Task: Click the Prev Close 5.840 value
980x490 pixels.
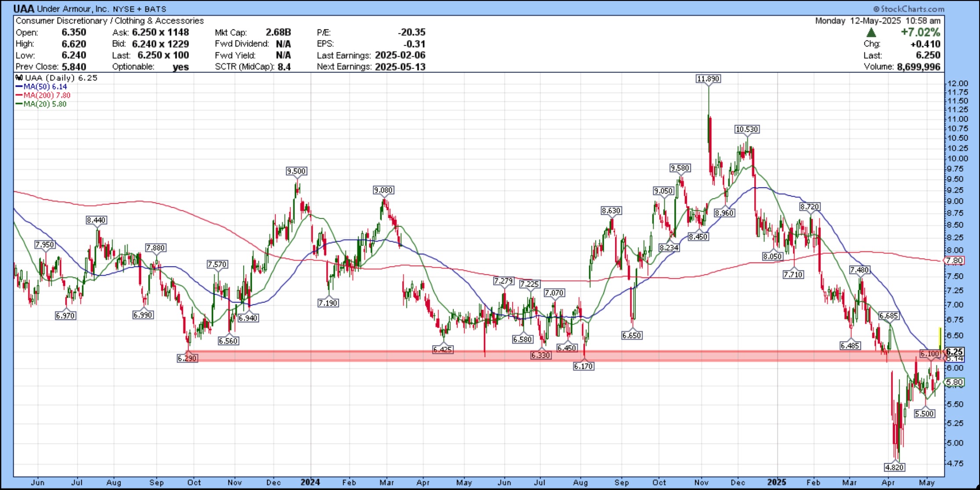Action: click(x=74, y=67)
